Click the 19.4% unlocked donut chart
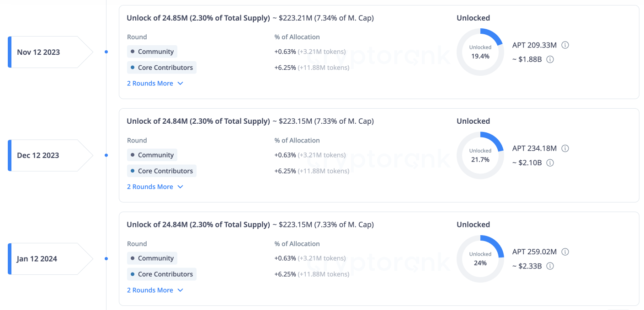 [x=480, y=52]
